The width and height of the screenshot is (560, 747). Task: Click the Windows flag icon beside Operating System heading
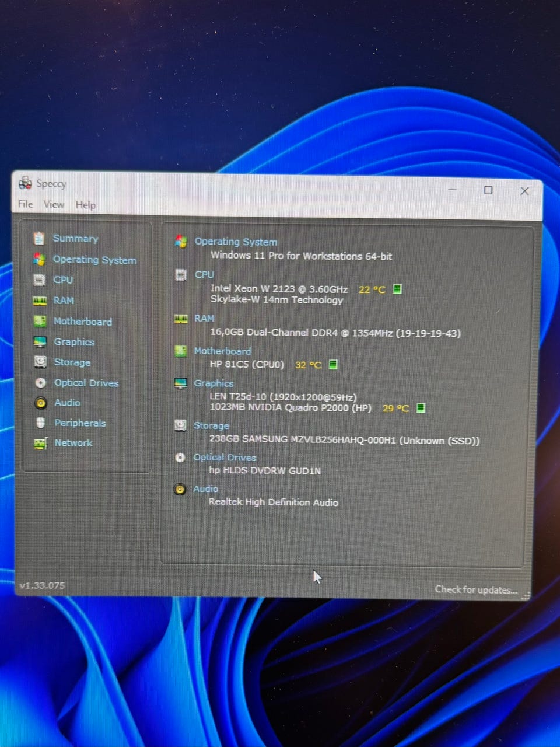coord(181,241)
